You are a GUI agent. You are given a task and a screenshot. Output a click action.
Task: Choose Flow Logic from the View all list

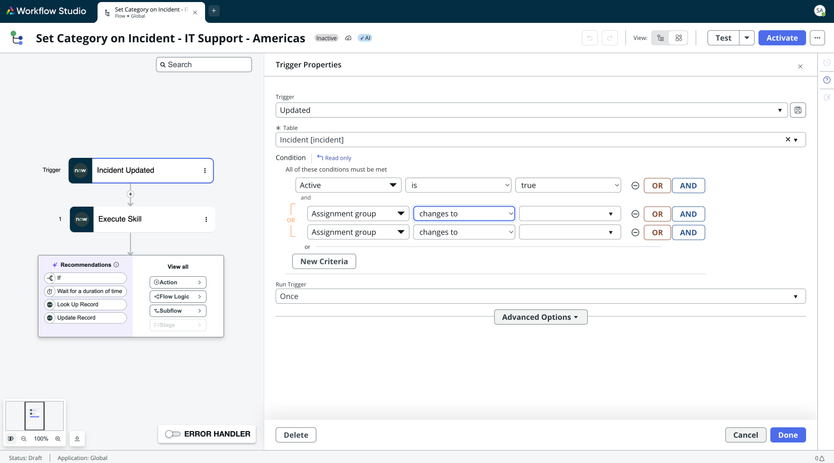coord(178,297)
